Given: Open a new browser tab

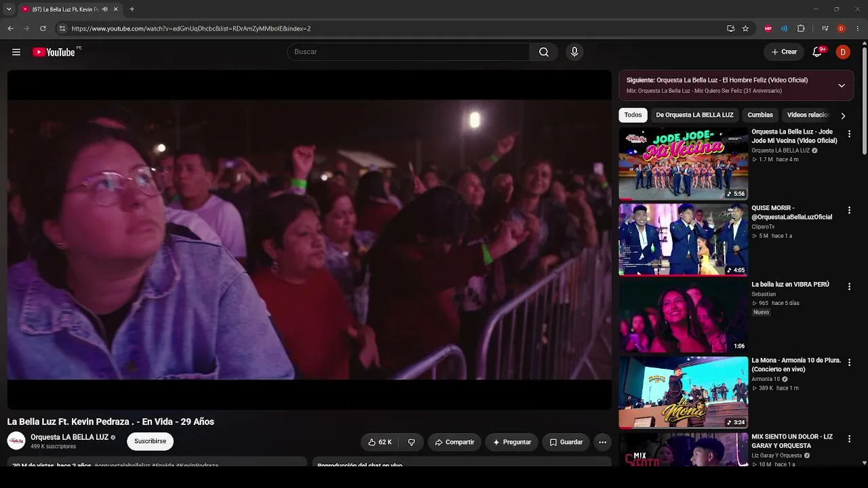Looking at the screenshot, I should [x=132, y=9].
